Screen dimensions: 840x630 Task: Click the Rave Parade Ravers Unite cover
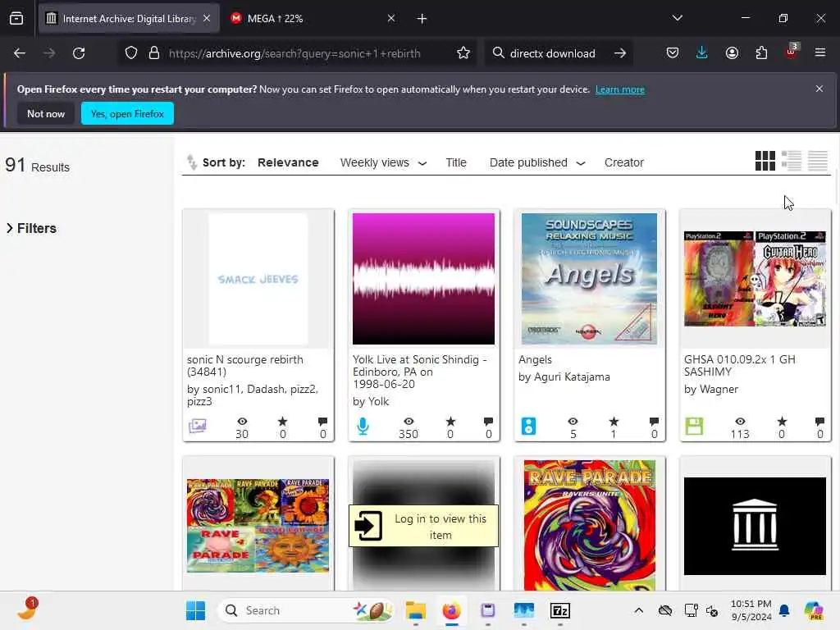click(589, 526)
